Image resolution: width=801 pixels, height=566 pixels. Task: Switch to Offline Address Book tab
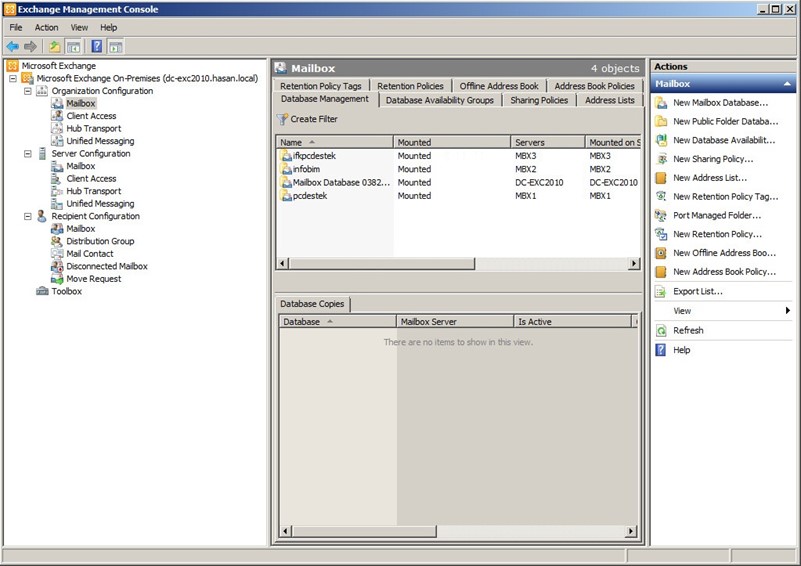click(499, 86)
